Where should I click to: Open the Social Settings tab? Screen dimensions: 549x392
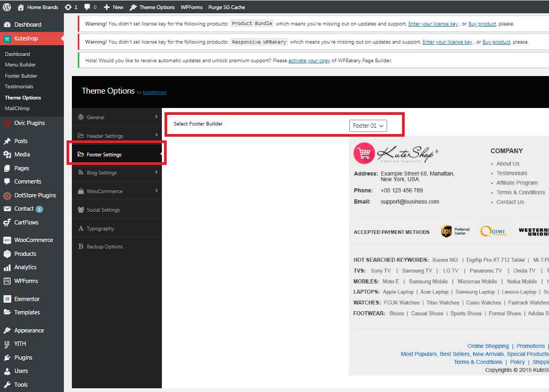pyautogui.click(x=117, y=210)
